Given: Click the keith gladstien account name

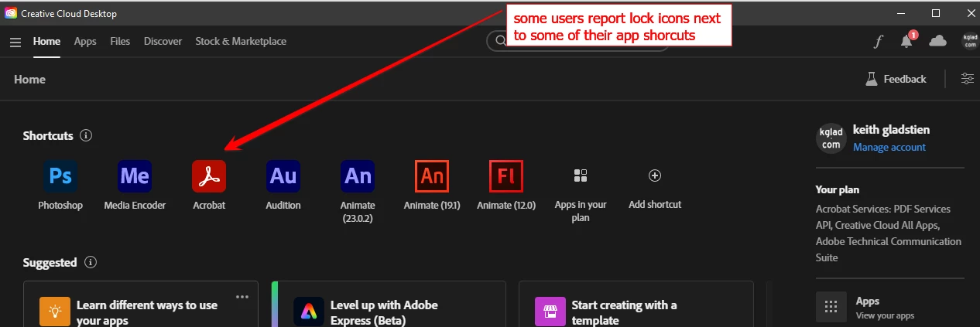Looking at the screenshot, I should pyautogui.click(x=893, y=130).
